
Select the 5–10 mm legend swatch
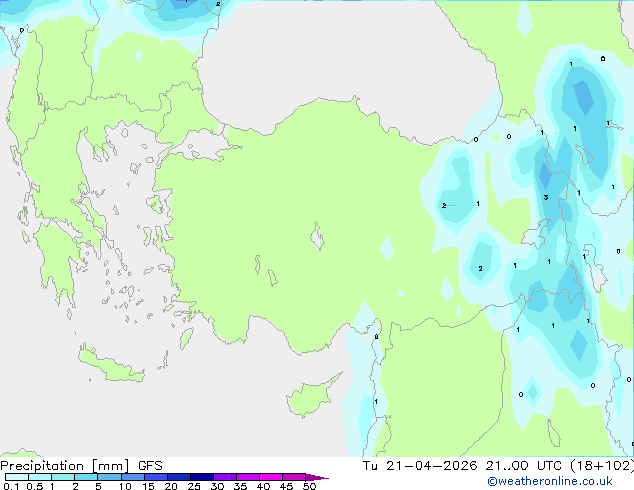pos(109,477)
